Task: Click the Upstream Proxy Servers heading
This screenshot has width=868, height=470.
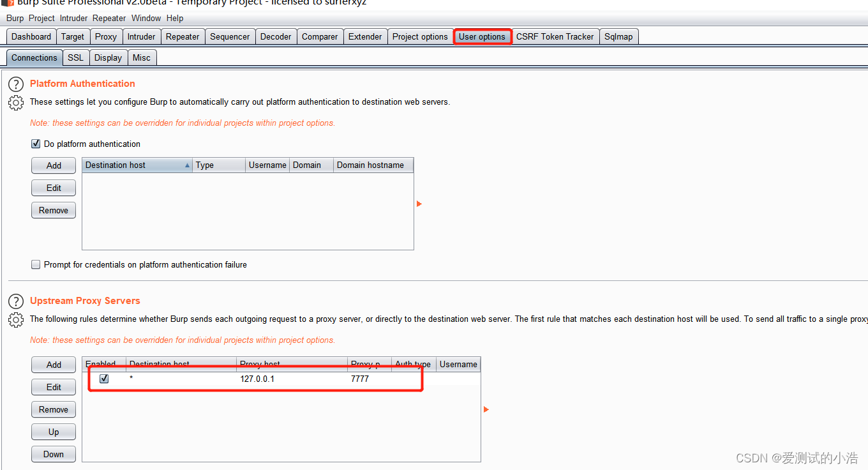Action: coord(85,301)
